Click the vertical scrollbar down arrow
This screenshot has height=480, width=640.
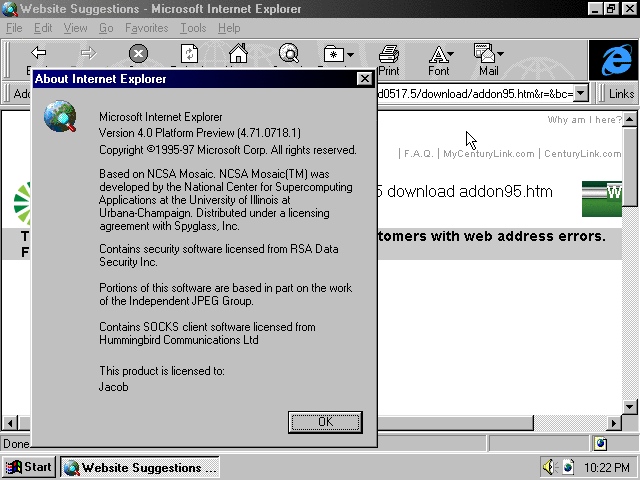click(629, 407)
